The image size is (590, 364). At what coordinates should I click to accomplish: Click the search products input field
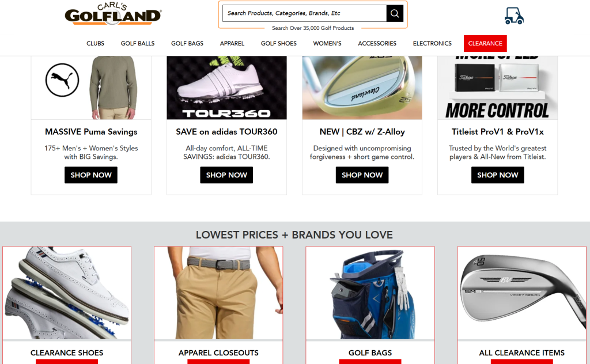(304, 14)
